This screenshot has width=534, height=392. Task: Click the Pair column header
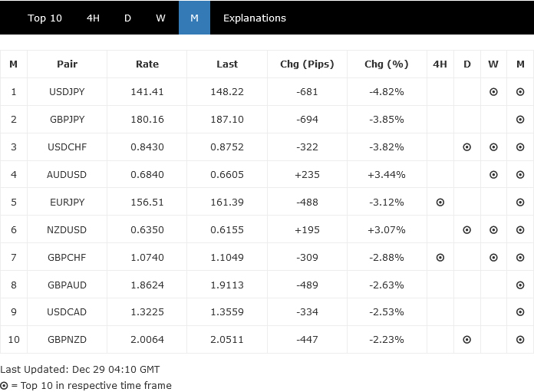[x=67, y=64]
